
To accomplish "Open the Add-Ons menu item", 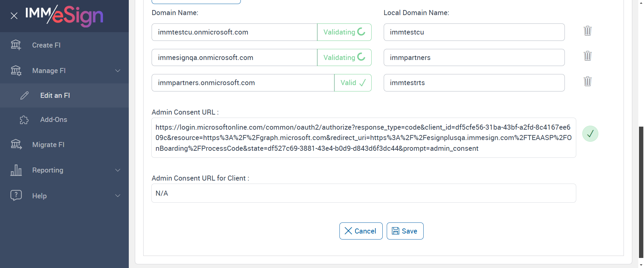I will point(54,120).
